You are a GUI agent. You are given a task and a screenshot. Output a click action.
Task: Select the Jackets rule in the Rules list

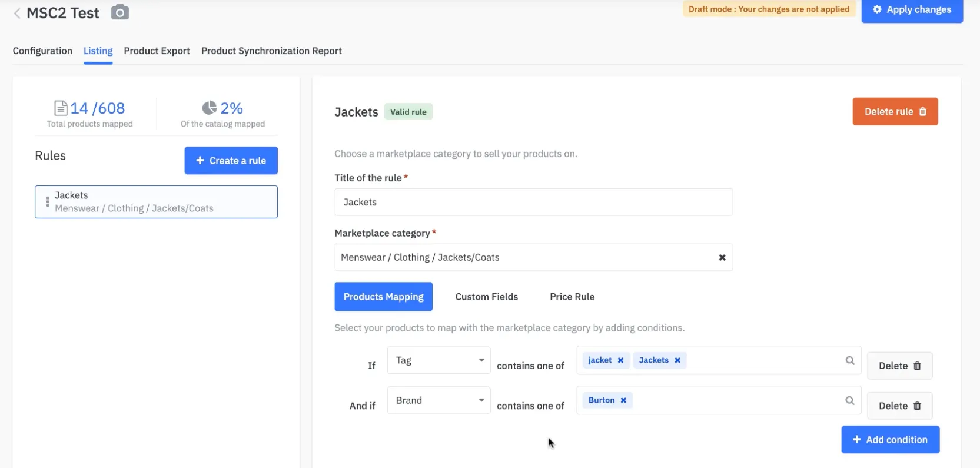[x=156, y=202]
